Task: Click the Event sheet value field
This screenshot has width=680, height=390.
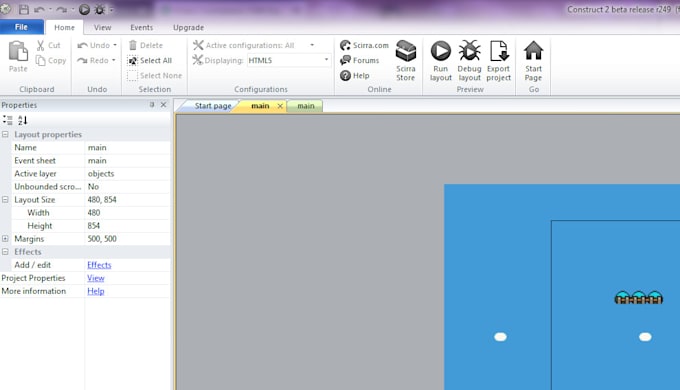Action: click(128, 161)
